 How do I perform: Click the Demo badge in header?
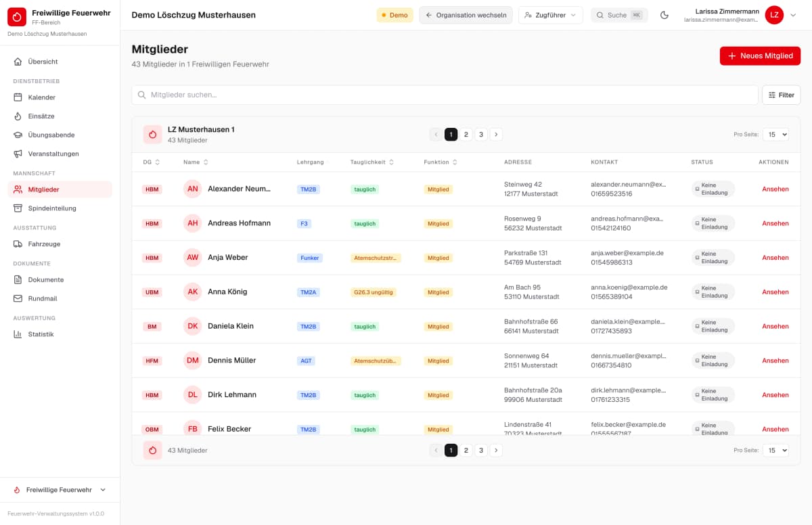tap(394, 15)
